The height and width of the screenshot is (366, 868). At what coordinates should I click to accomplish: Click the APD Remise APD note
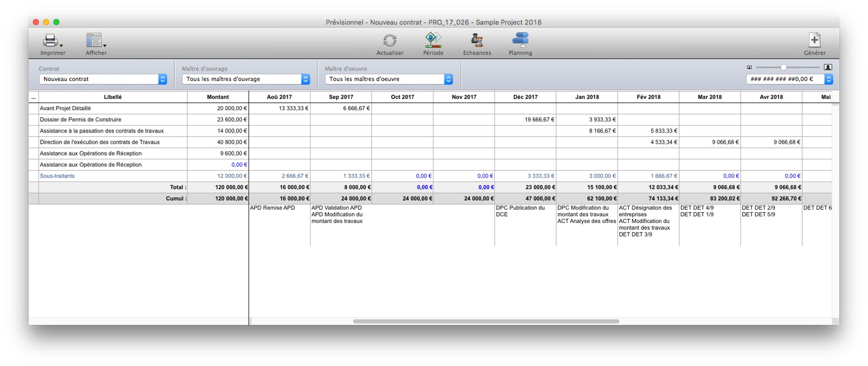272,208
